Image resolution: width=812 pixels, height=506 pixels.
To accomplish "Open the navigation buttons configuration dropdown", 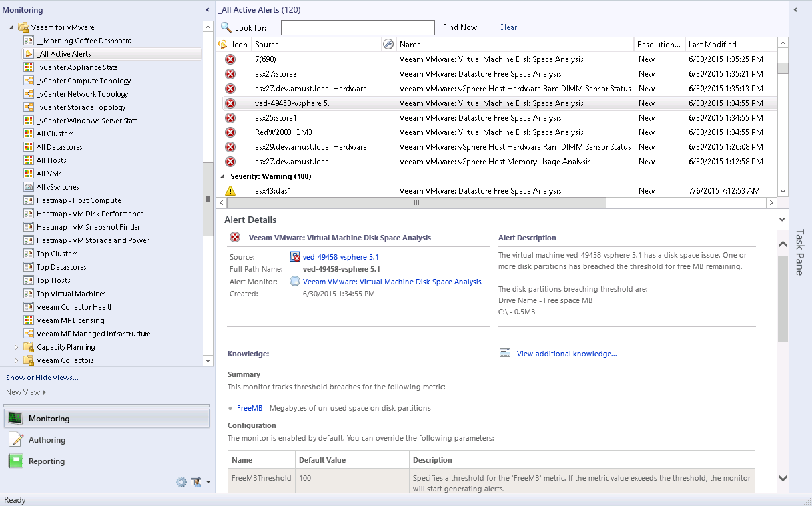I will (208, 482).
